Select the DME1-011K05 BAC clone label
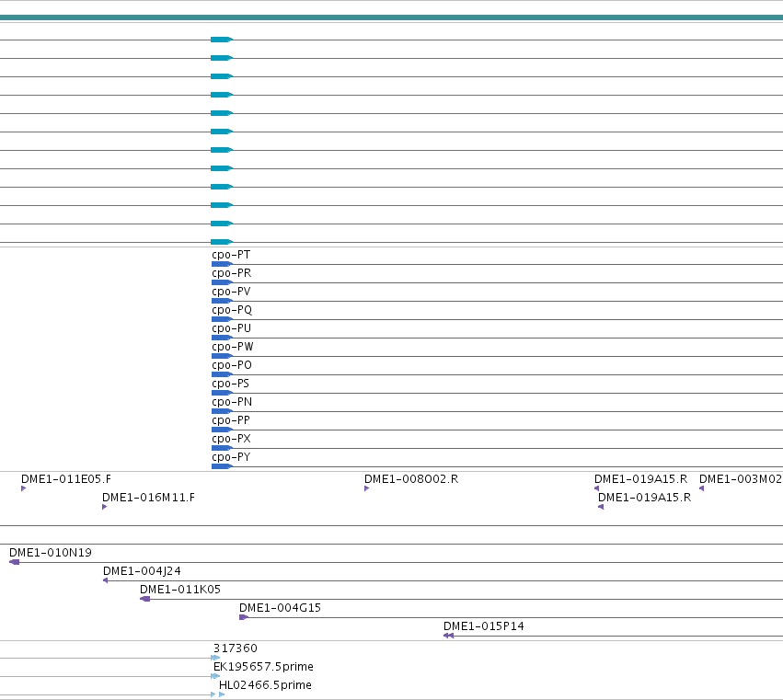This screenshot has width=783, height=700. tap(179, 589)
